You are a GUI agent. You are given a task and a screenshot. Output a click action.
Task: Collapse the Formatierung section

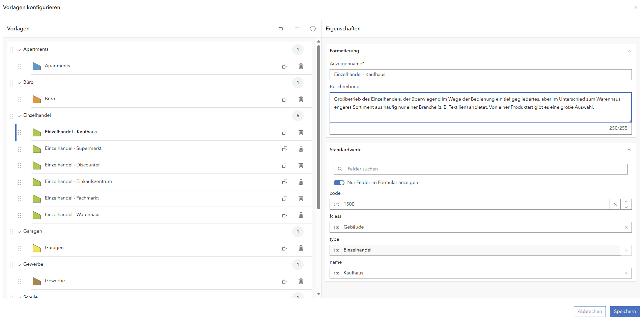629,51
